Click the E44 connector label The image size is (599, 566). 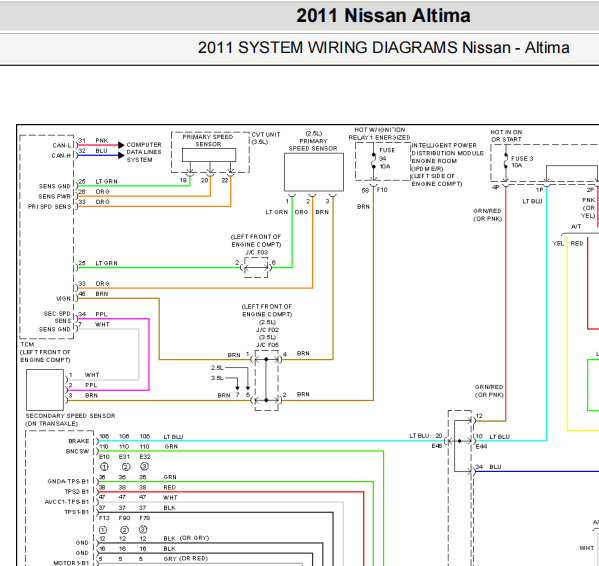coord(481,446)
